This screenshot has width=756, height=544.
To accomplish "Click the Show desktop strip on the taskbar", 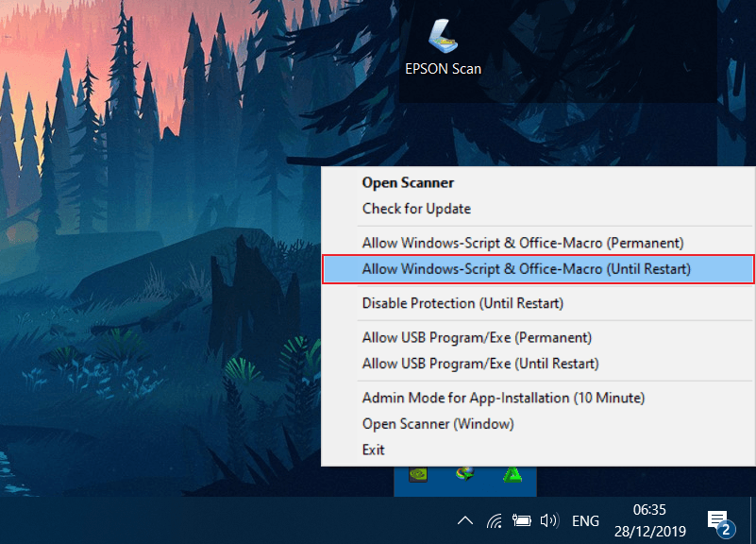I will (753, 520).
